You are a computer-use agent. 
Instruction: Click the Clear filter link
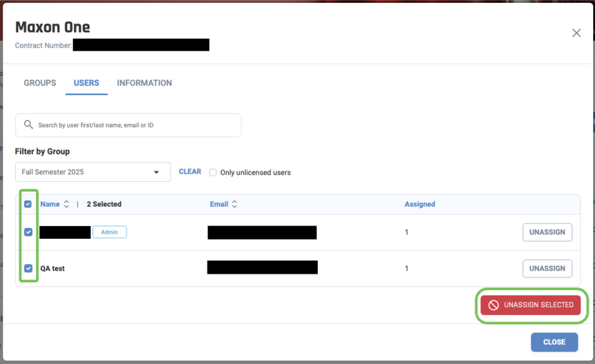(190, 172)
